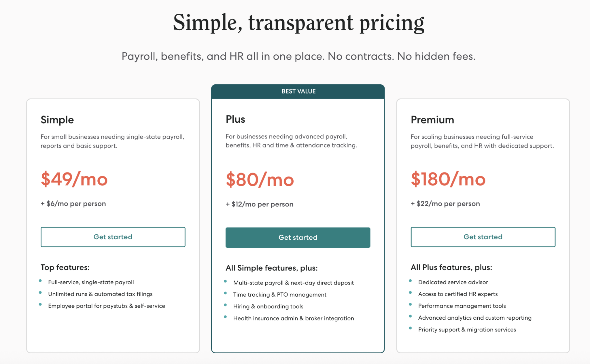This screenshot has width=590, height=364.
Task: Click Get started on the Plus plan
Action: [x=298, y=238]
